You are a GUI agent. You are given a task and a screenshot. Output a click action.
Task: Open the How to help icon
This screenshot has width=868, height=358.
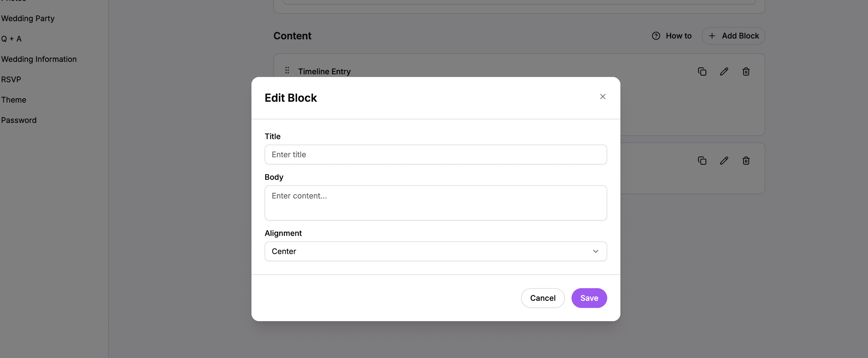[x=656, y=35]
